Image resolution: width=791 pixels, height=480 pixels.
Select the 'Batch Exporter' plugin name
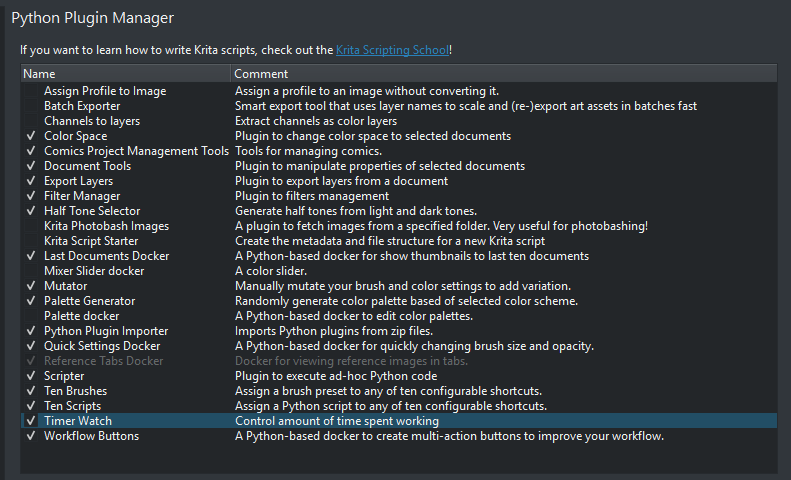(x=82, y=106)
